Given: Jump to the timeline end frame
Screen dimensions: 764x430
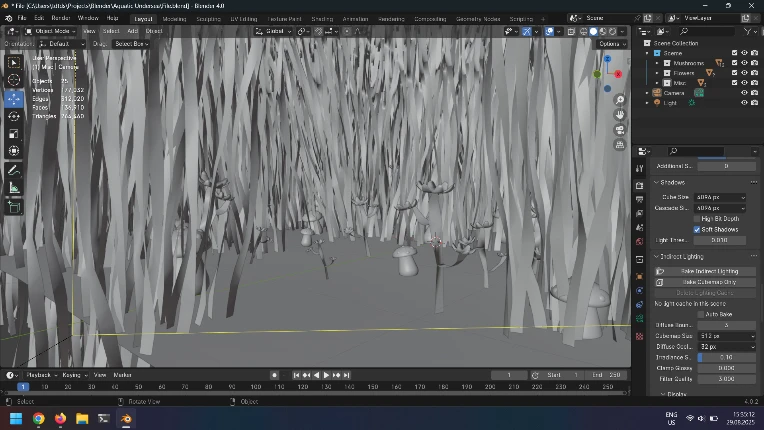Looking at the screenshot, I should pos(346,375).
